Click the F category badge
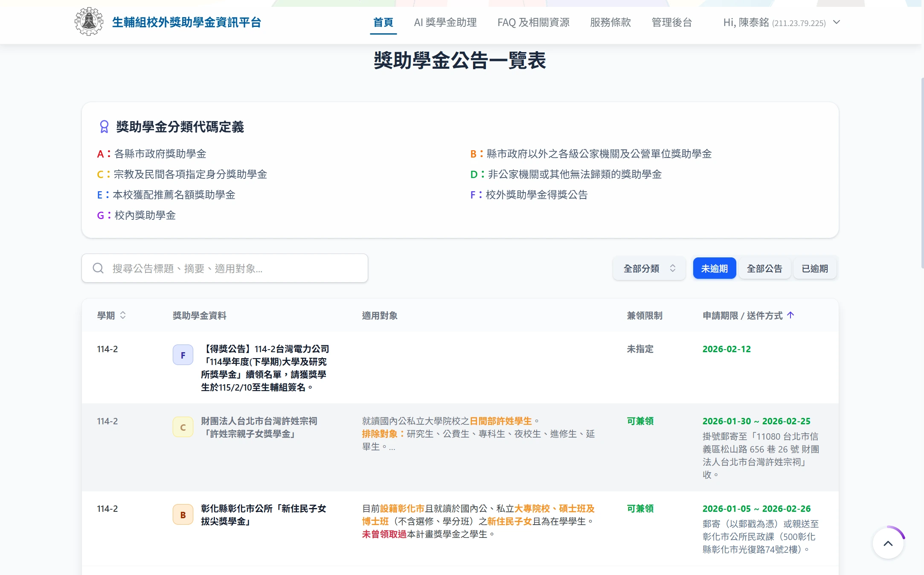 183,355
